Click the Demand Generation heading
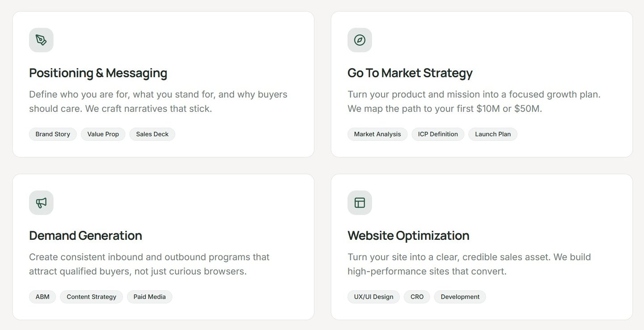 (85, 235)
